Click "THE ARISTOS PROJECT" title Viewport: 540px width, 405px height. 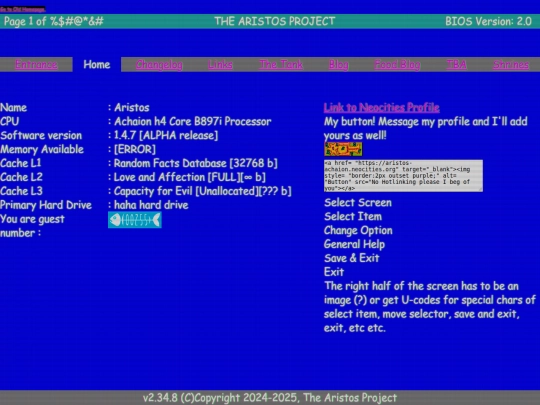(275, 21)
